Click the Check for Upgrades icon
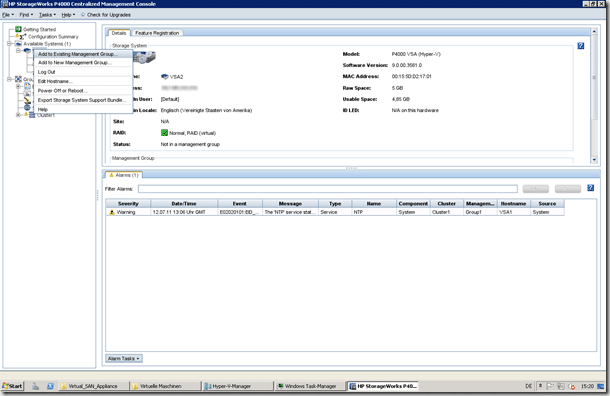This screenshot has width=610, height=396. point(83,15)
